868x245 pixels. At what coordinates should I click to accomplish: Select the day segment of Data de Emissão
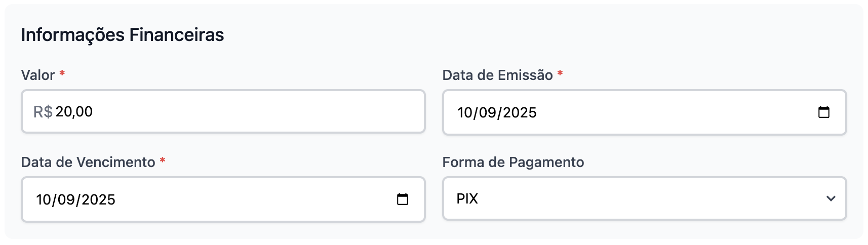pyautogui.click(x=464, y=112)
